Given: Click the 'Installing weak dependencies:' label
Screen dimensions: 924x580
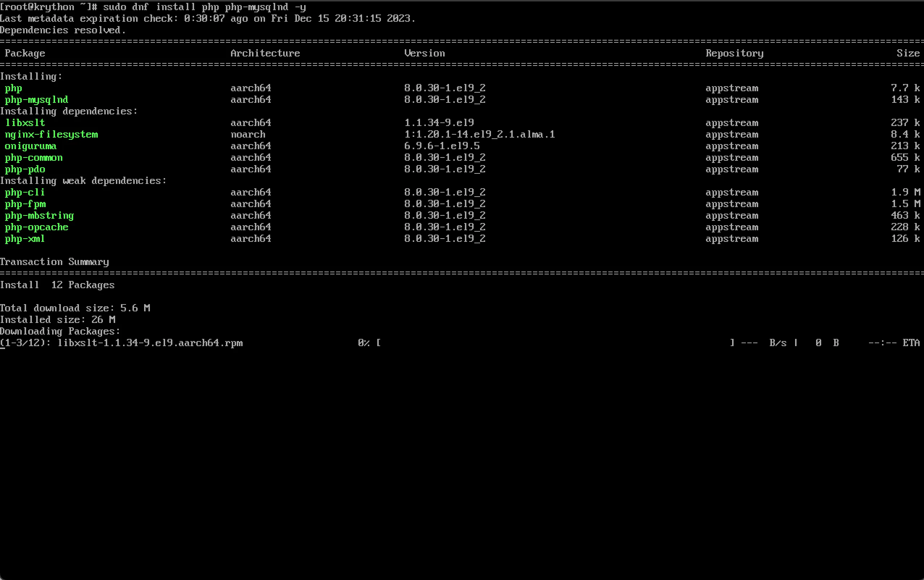Looking at the screenshot, I should 83,181.
